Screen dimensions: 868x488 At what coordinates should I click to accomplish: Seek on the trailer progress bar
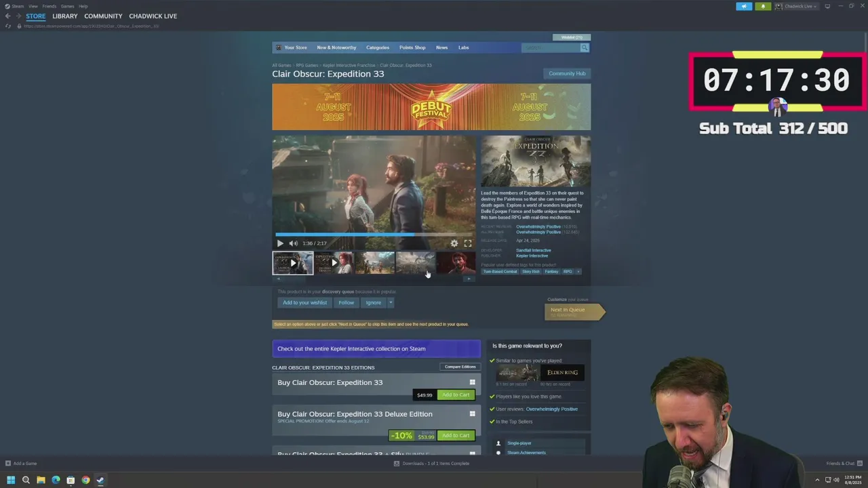[374, 235]
